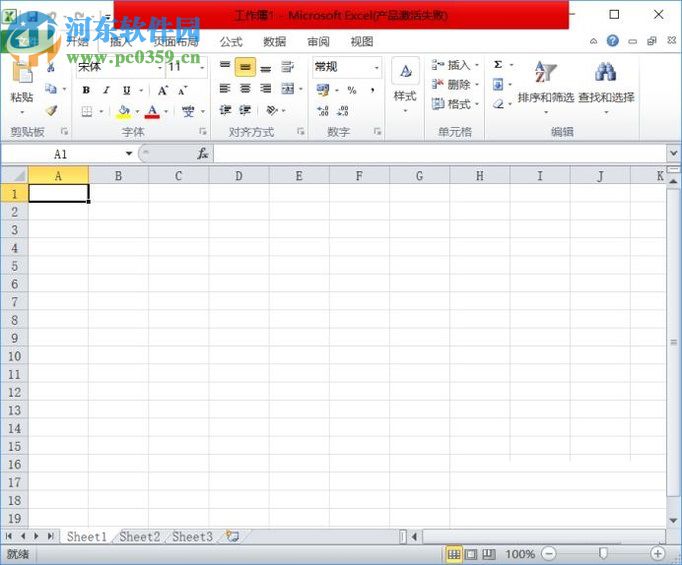Align text to top of cell

click(225, 66)
